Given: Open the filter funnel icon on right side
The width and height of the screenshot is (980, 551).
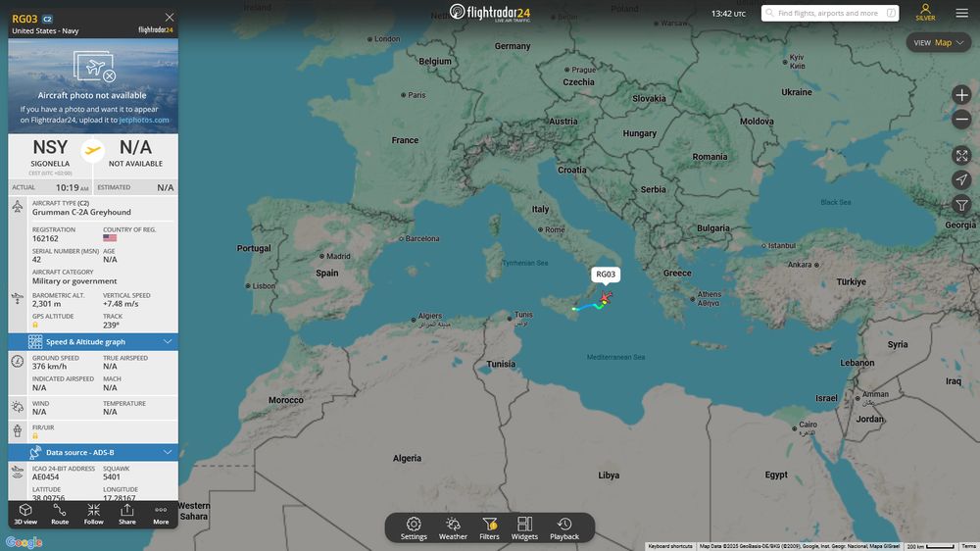Looking at the screenshot, I should point(961,205).
